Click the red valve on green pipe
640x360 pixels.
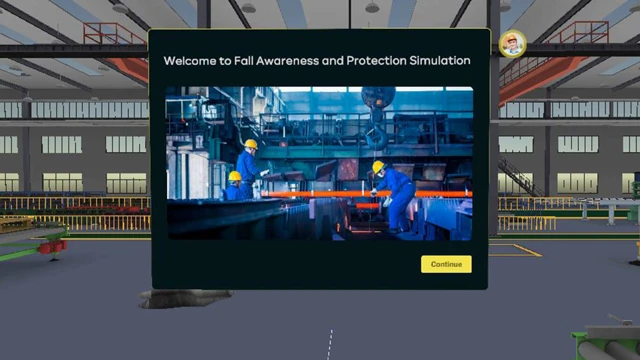pos(53,247)
